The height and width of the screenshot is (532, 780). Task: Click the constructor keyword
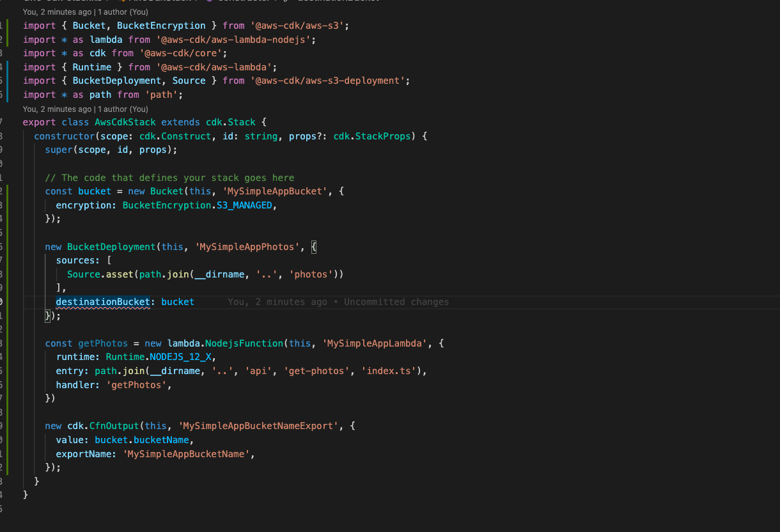[x=65, y=136]
